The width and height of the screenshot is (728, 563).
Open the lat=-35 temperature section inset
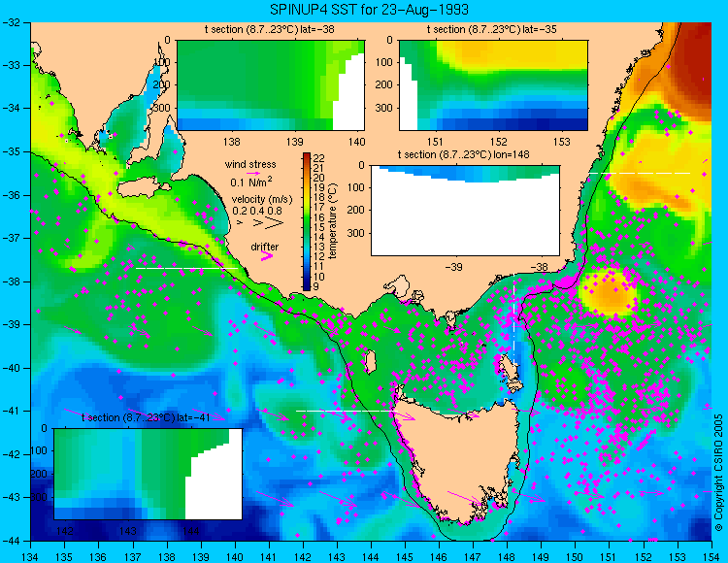coord(493,85)
